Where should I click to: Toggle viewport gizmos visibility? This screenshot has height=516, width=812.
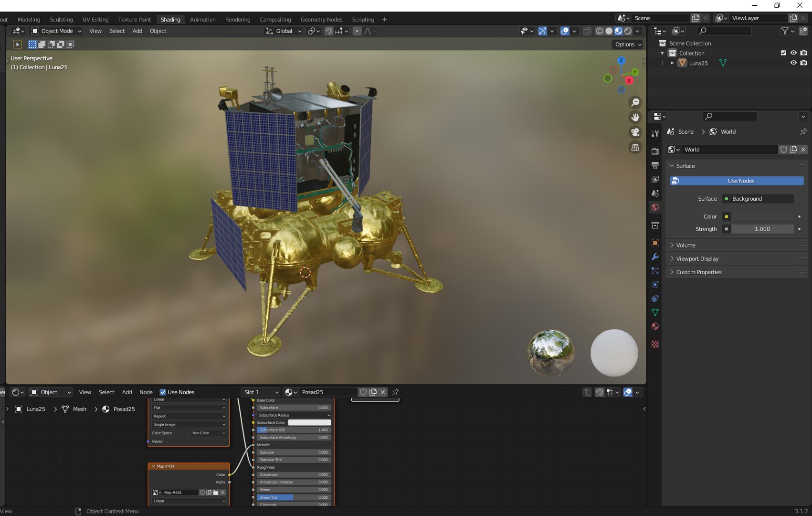tap(542, 31)
